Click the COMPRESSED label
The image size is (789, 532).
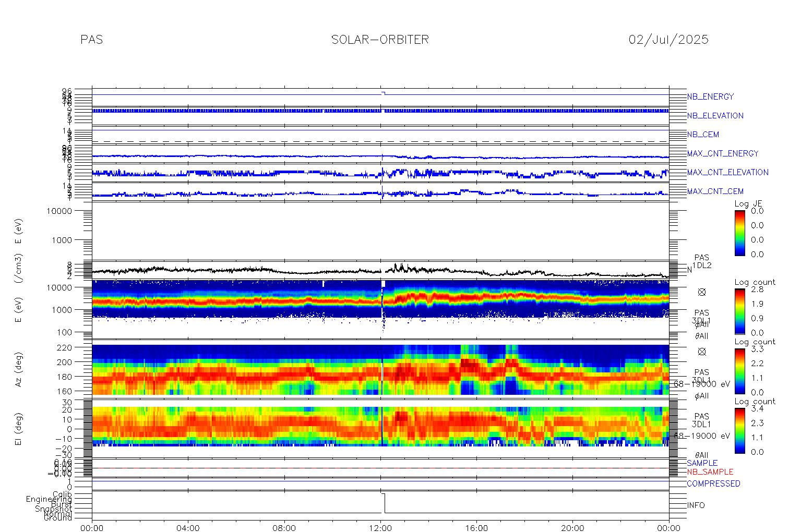click(713, 483)
